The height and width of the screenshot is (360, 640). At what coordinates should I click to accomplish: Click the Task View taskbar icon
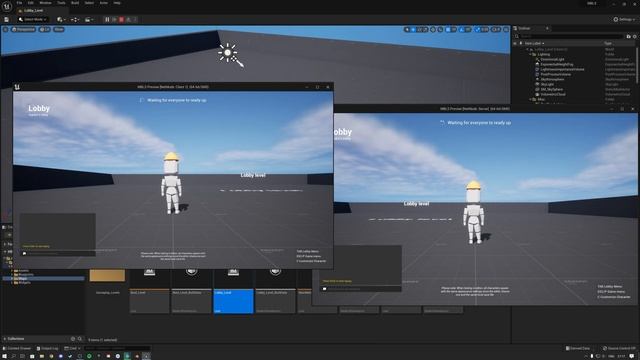coord(22,356)
